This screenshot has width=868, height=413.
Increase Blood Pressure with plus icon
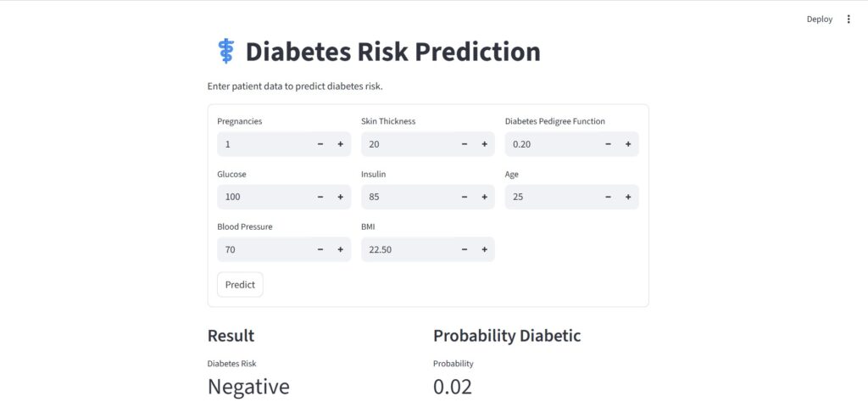click(x=341, y=249)
